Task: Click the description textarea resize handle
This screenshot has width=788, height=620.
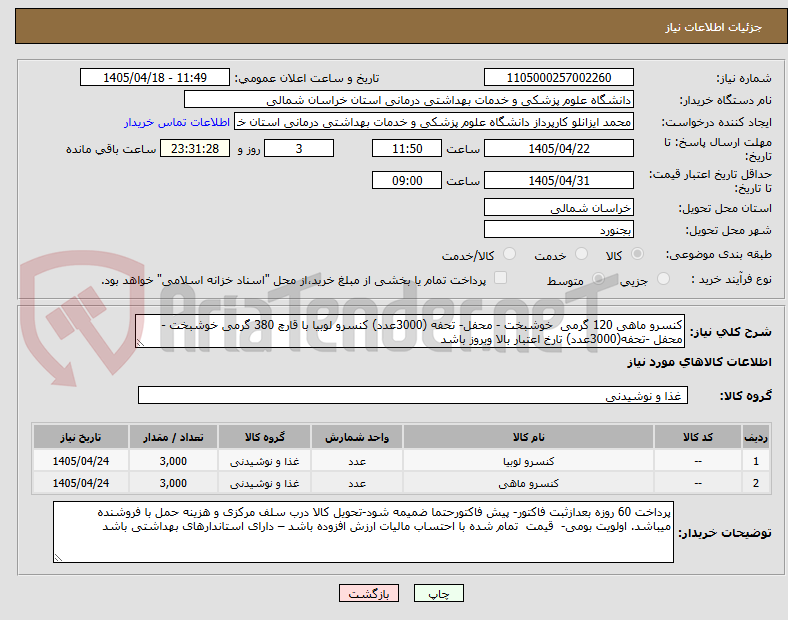Action: 140,343
